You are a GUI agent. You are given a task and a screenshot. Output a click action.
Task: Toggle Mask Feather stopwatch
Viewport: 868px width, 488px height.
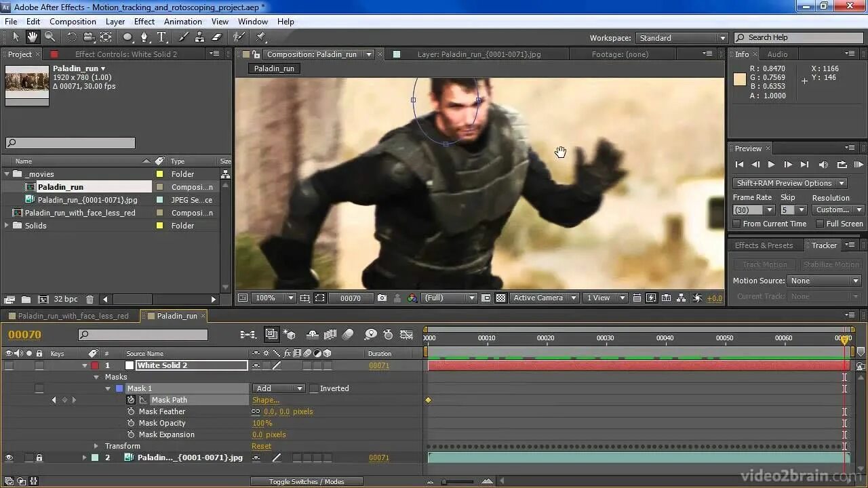131,411
